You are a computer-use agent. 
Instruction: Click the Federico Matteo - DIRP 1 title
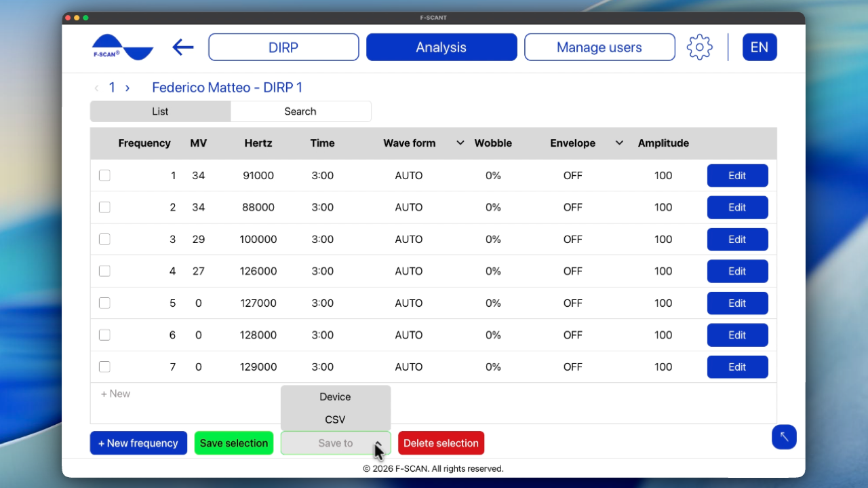[227, 88]
